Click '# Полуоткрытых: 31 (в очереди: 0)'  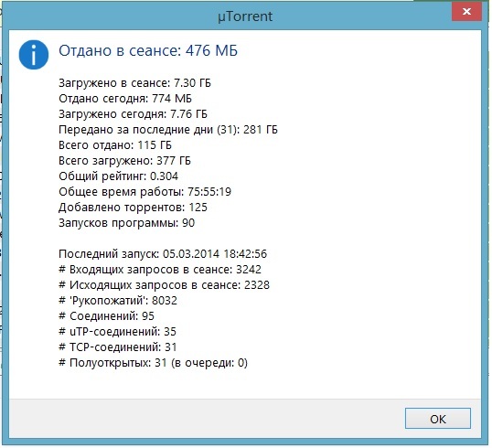153,363
